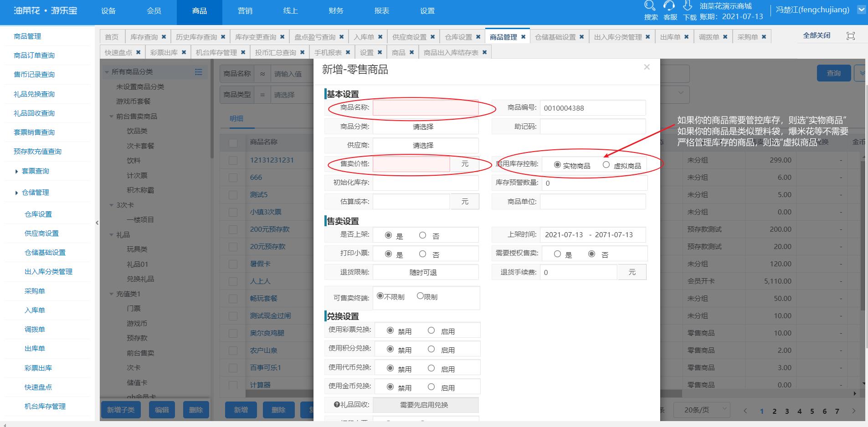This screenshot has height=427, width=868.
Task: Expand the user account dropdown arrow
Action: [x=861, y=10]
